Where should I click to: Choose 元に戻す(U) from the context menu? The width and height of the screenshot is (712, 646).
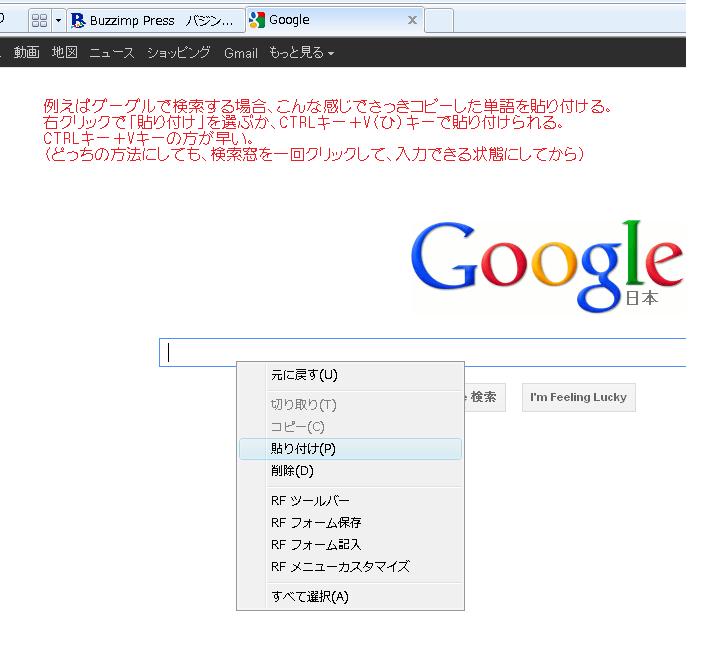[x=304, y=375]
